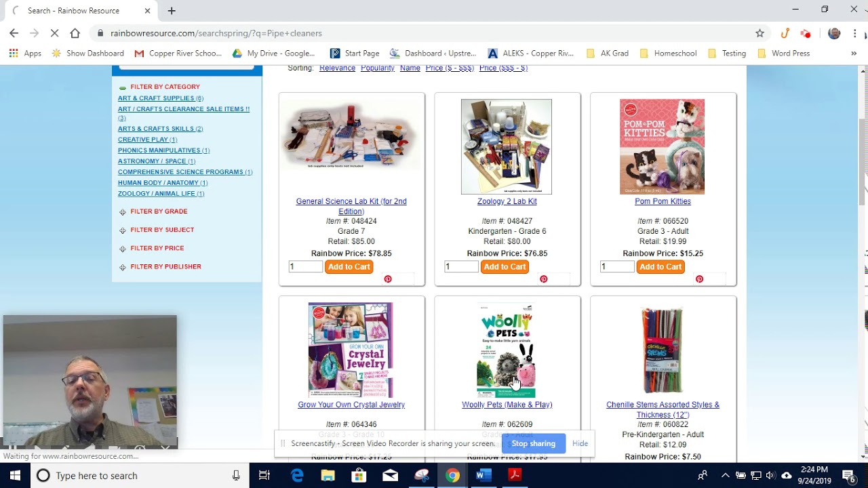This screenshot has height=488, width=868.
Task: Click the Pinterest icon under Pom Pom Kitties
Action: 699,279
